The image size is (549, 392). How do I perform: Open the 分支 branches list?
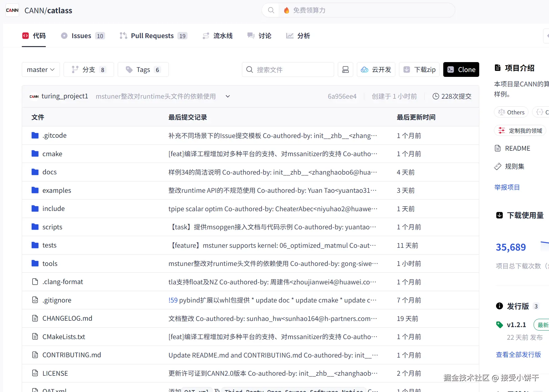point(89,69)
